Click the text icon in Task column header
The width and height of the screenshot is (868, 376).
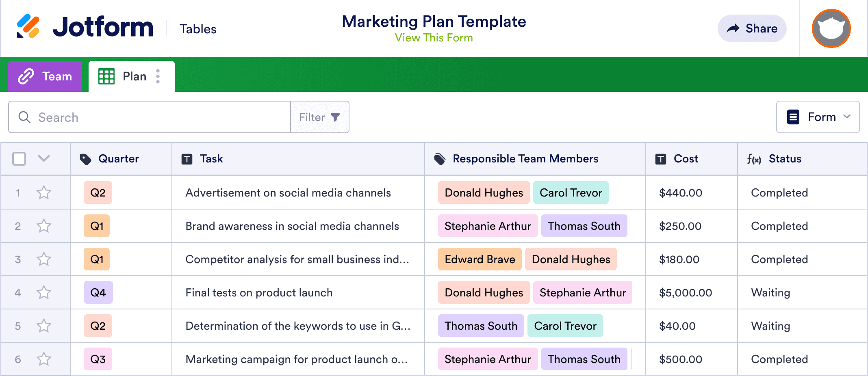[188, 159]
